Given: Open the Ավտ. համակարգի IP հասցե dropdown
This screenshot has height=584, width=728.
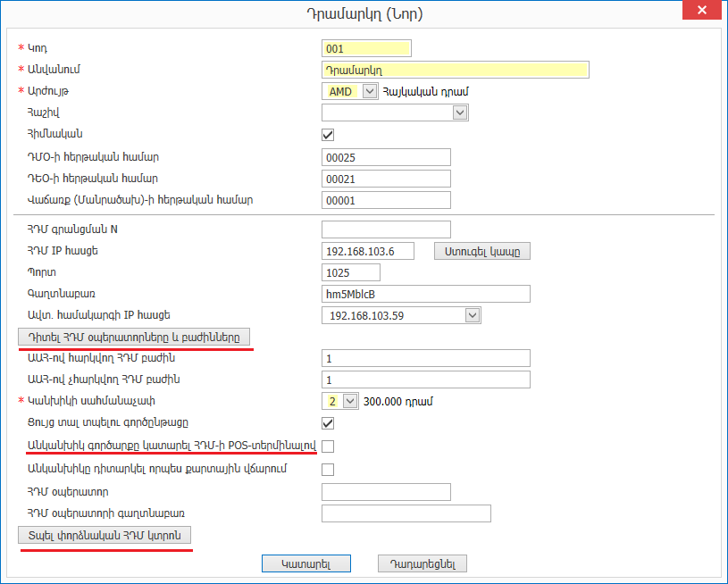Looking at the screenshot, I should pos(473,315).
